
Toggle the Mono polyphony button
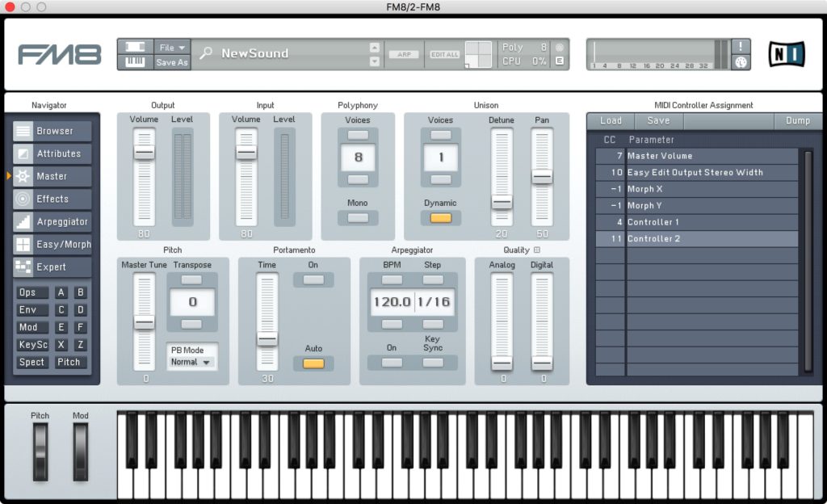(x=357, y=218)
